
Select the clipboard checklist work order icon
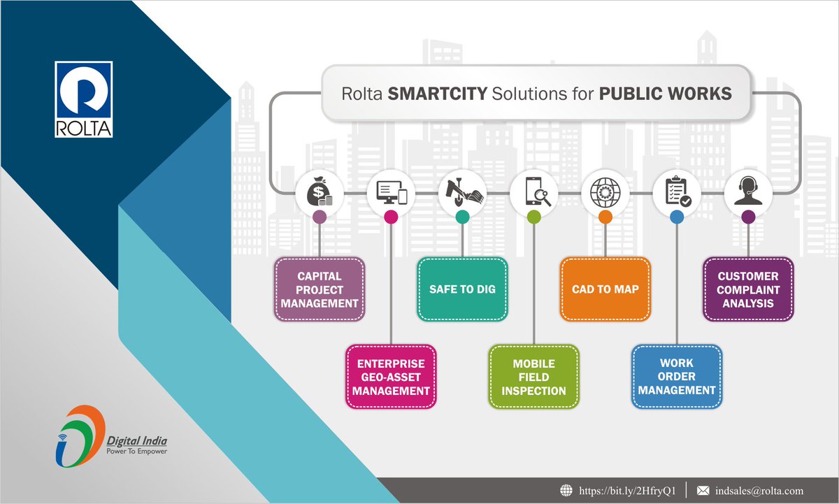tap(677, 192)
